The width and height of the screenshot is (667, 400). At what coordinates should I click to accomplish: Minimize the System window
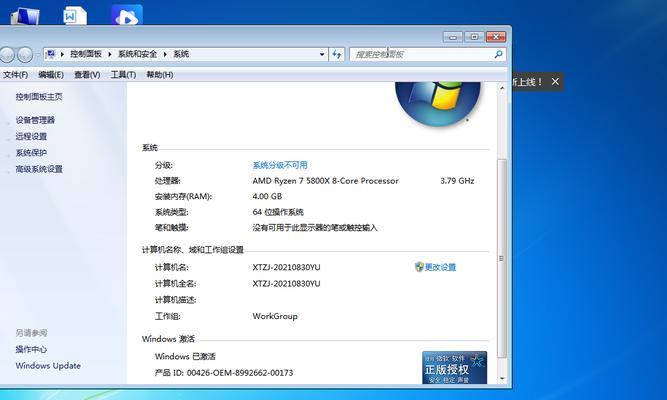pyautogui.click(x=453, y=37)
